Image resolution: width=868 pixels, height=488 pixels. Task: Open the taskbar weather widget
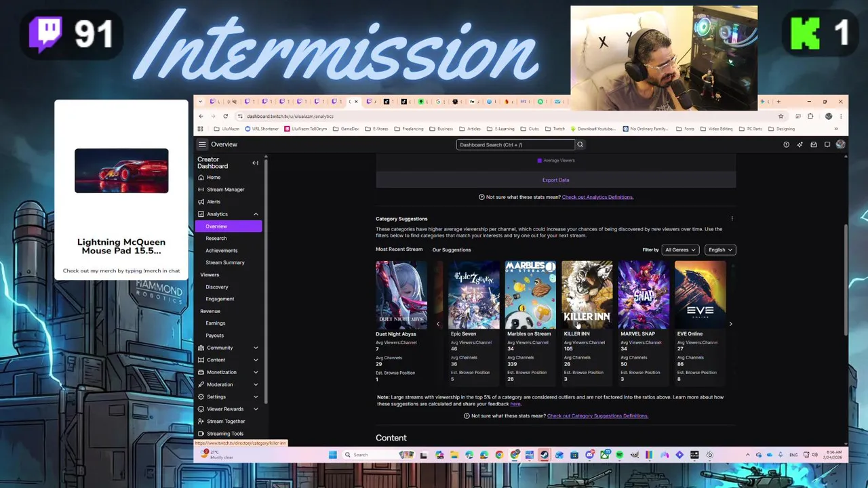[217, 455]
